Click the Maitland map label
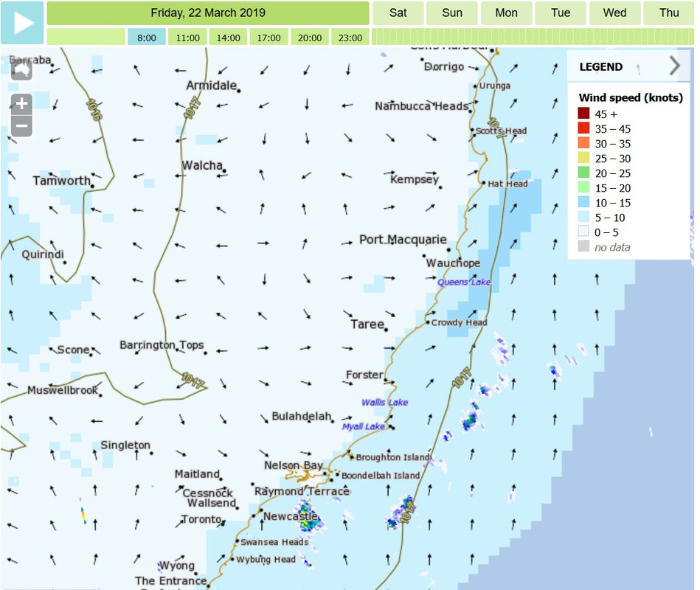The image size is (700, 590). tap(197, 474)
